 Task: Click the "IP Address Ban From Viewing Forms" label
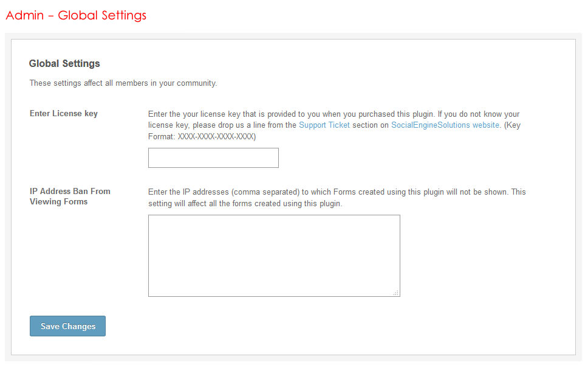(70, 196)
